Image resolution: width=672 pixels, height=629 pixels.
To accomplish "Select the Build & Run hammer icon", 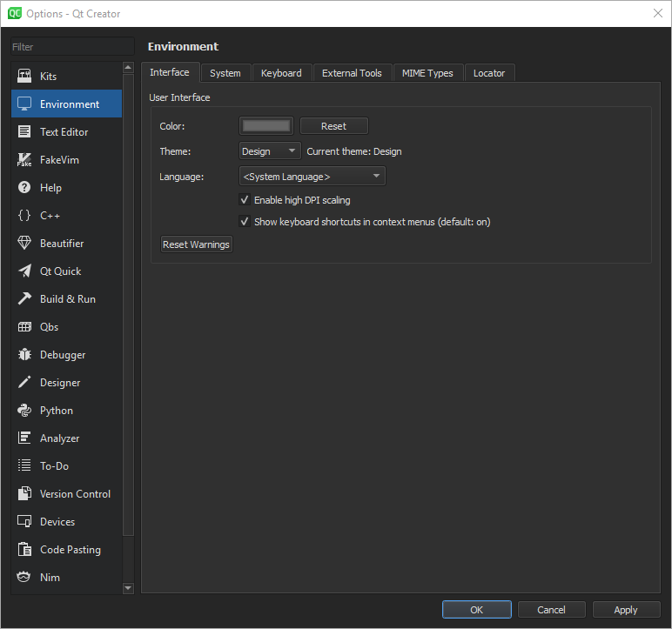I will coord(24,299).
